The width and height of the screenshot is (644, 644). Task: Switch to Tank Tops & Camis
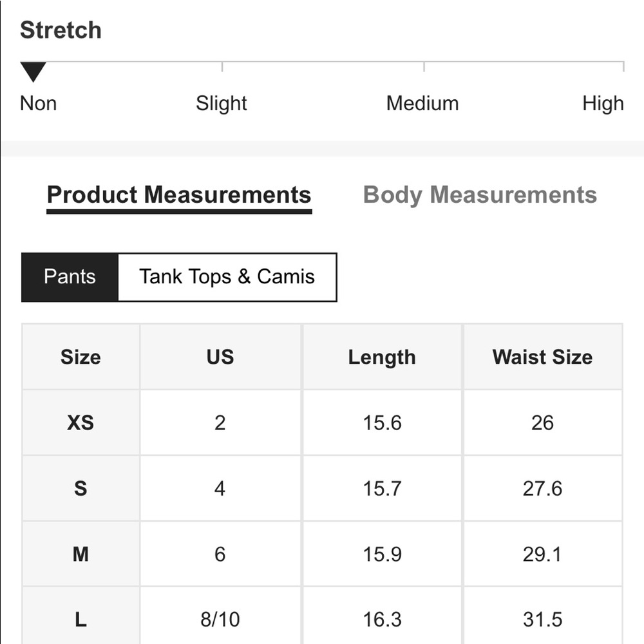[227, 277]
